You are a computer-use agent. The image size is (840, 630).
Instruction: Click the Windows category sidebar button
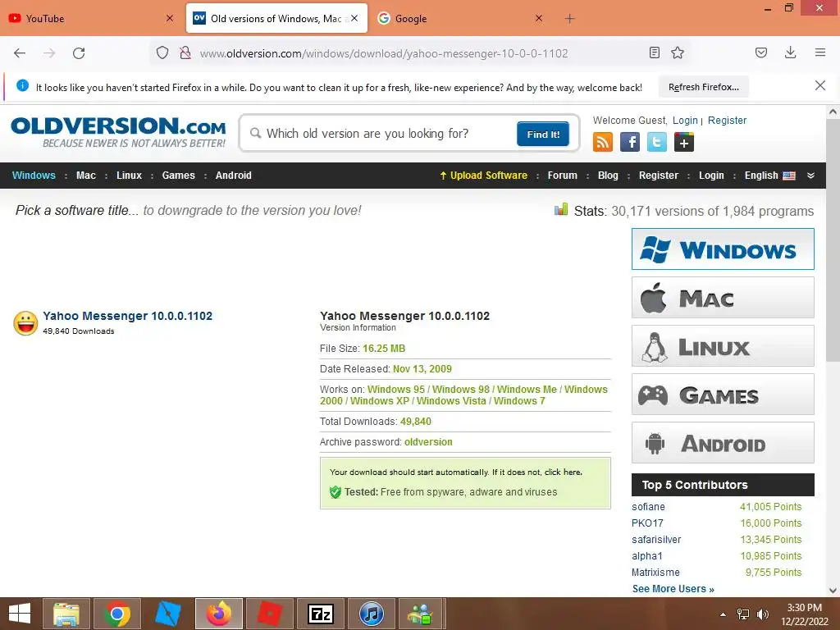[723, 249]
